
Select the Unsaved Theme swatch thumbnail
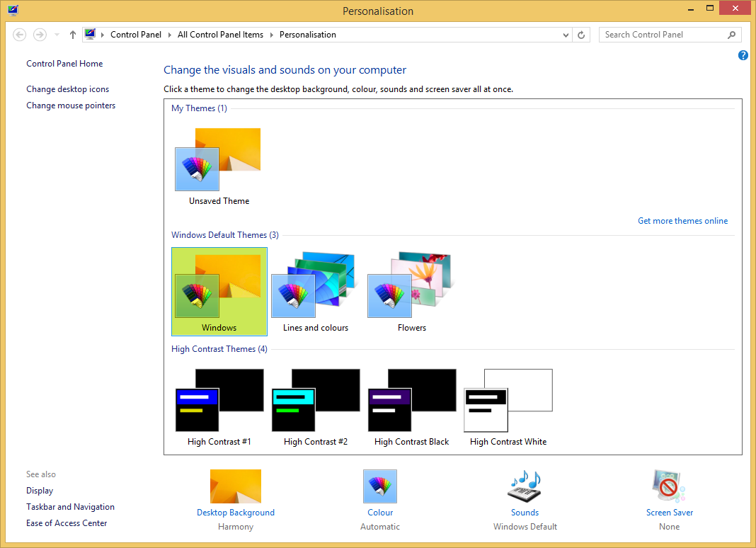point(197,169)
